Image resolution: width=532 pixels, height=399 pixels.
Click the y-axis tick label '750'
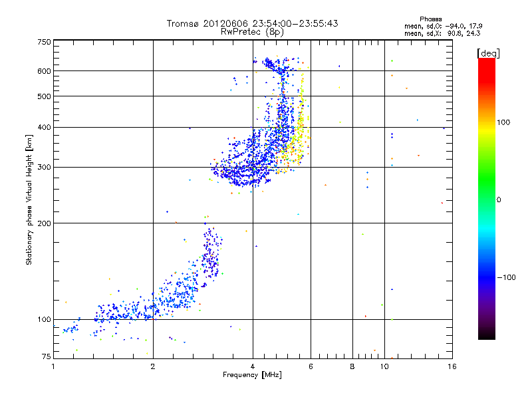coord(44,42)
